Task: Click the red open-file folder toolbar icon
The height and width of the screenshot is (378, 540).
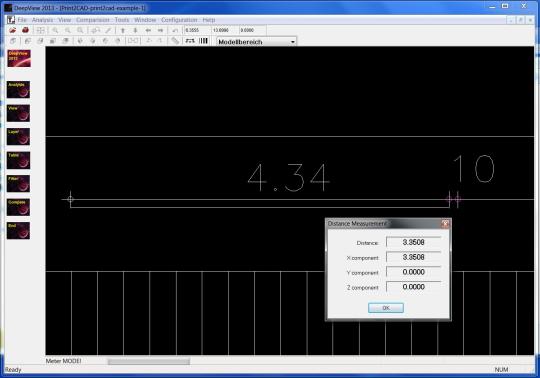Action: click(x=13, y=30)
